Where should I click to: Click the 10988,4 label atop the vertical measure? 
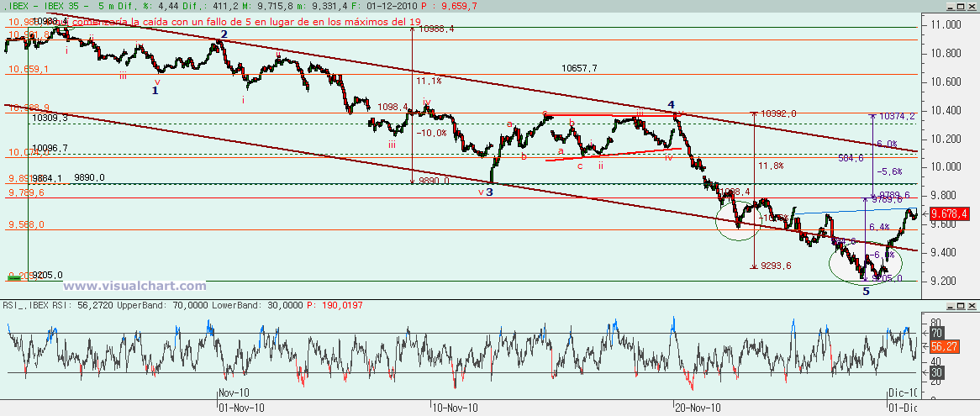tap(435, 29)
